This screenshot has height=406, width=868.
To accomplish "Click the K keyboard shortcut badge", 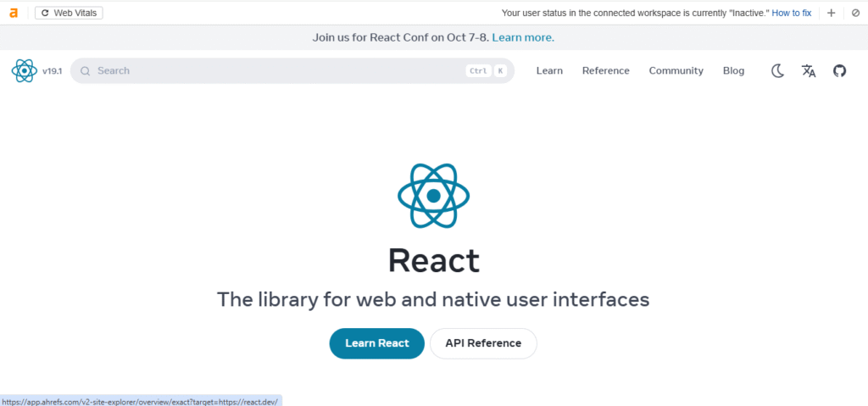I will (500, 71).
